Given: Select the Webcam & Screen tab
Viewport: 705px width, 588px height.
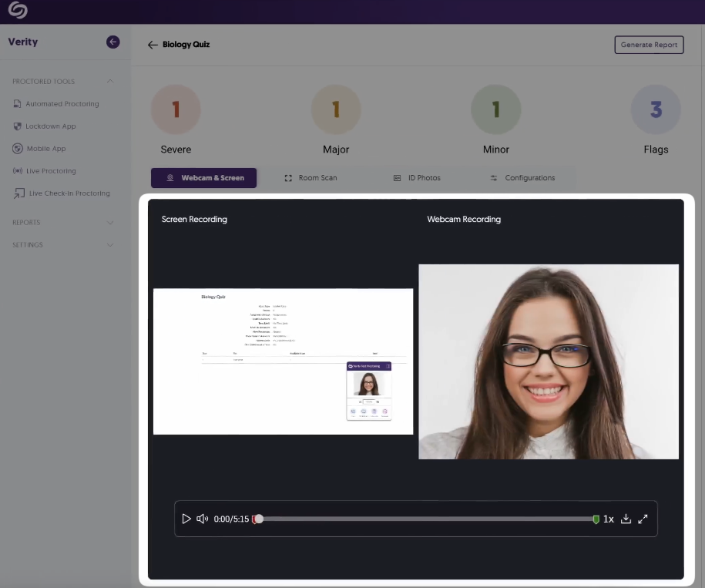Looking at the screenshot, I should [203, 178].
